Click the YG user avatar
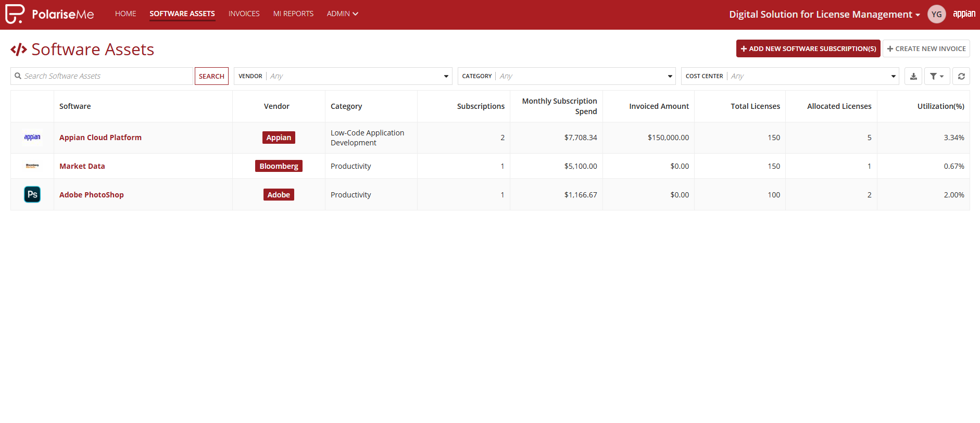This screenshot has height=423, width=980. (x=936, y=14)
